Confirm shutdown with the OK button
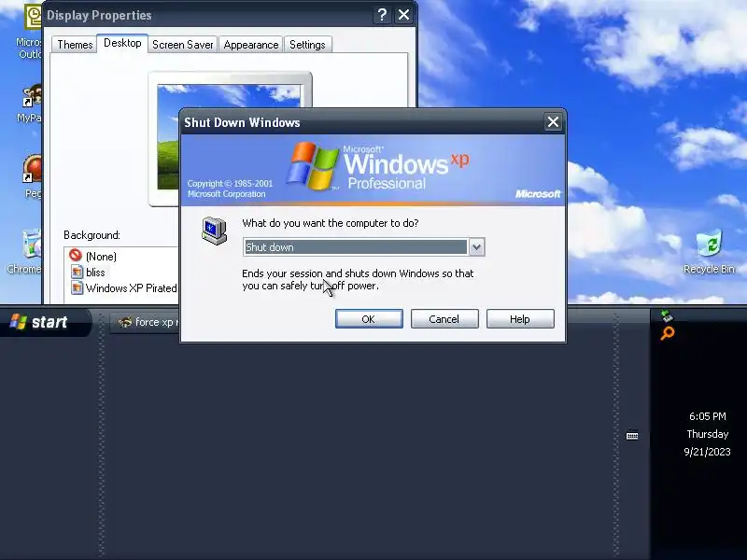Image resolution: width=747 pixels, height=560 pixels. [369, 319]
